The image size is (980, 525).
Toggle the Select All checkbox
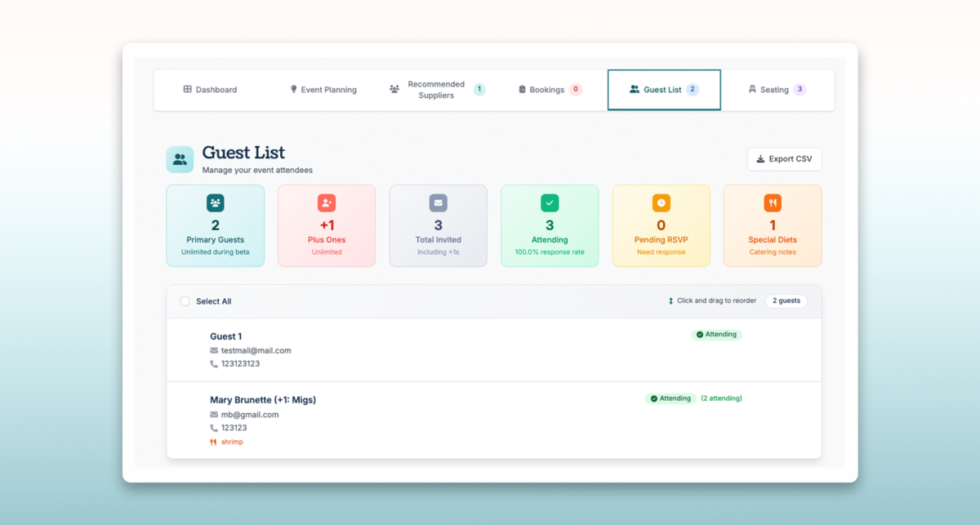185,301
